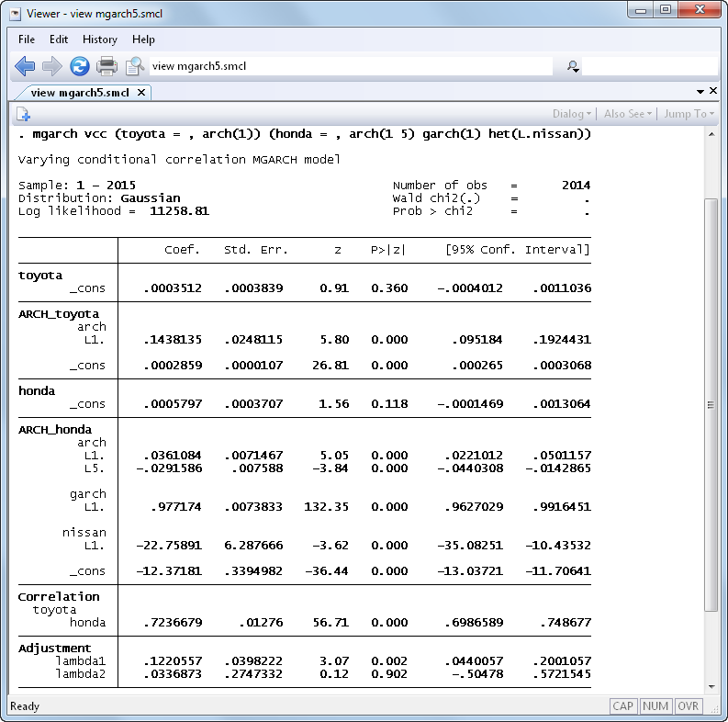
Task: Open the Edit menu
Action: coord(59,39)
